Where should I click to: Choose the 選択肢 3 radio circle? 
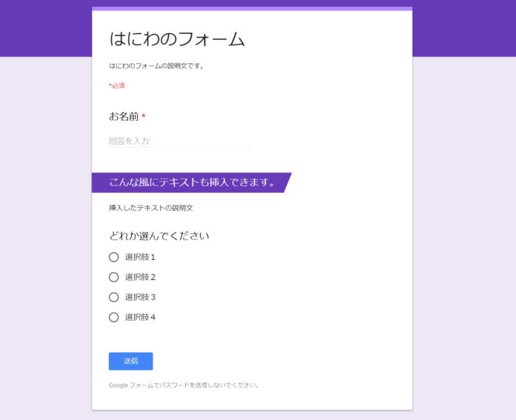pos(114,297)
